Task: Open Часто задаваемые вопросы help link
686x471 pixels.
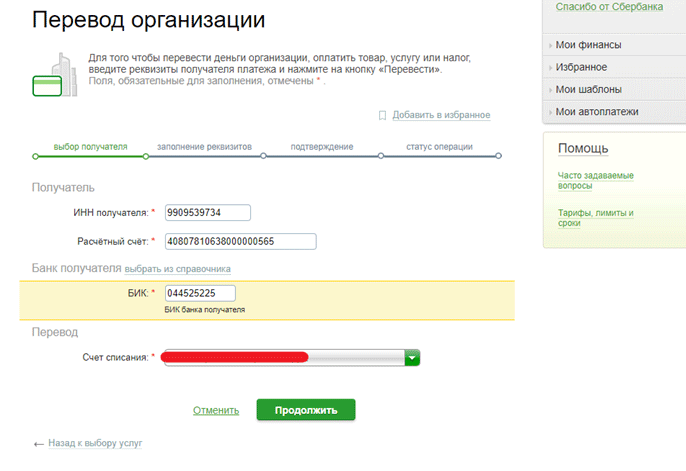Action: (595, 180)
